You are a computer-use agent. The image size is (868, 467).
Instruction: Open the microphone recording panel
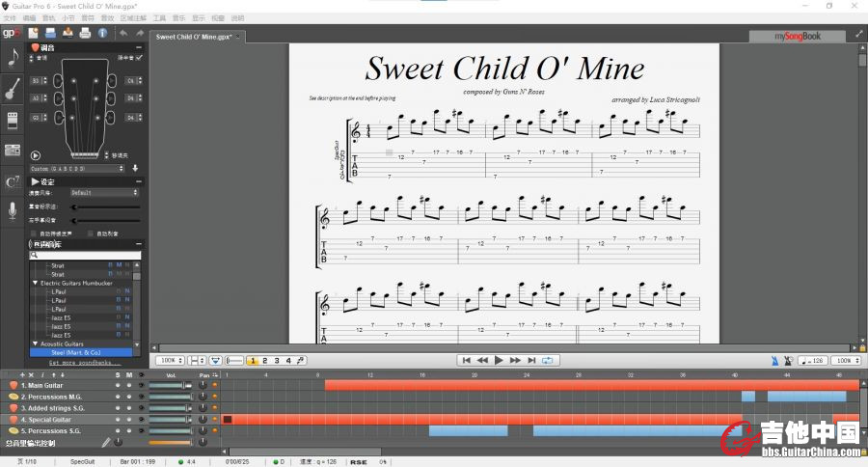tap(13, 210)
